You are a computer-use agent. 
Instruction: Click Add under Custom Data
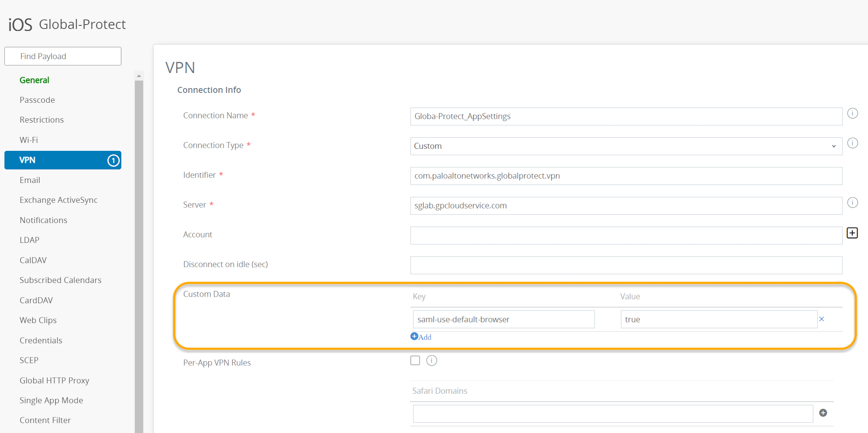click(x=421, y=337)
